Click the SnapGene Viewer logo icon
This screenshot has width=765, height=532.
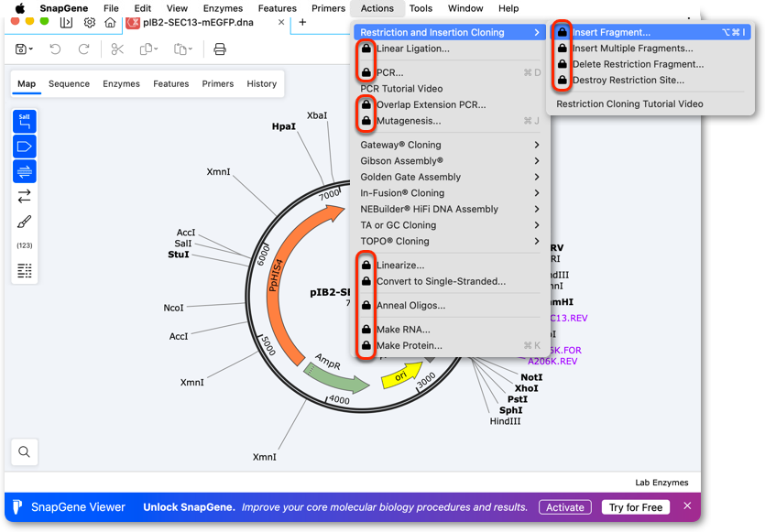[x=17, y=506]
